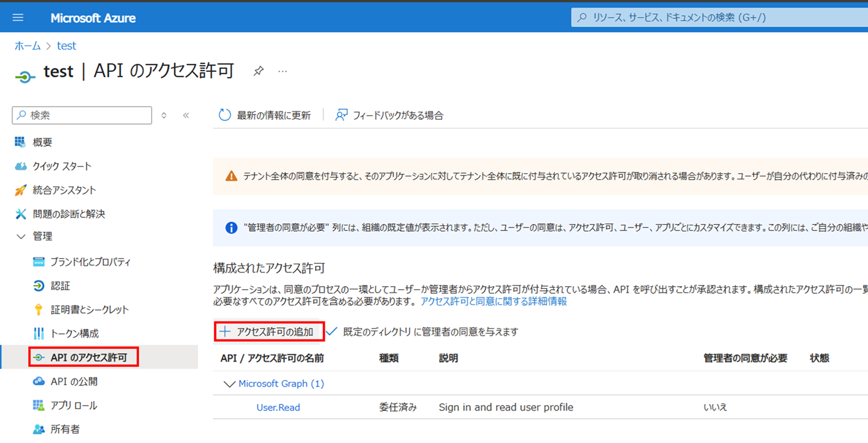Click the plus icon for adding permission

[225, 331]
